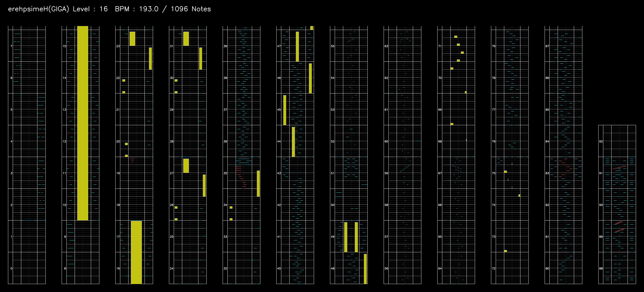Click the 'Level : 16' text
The image size is (644, 292).
[x=90, y=9]
